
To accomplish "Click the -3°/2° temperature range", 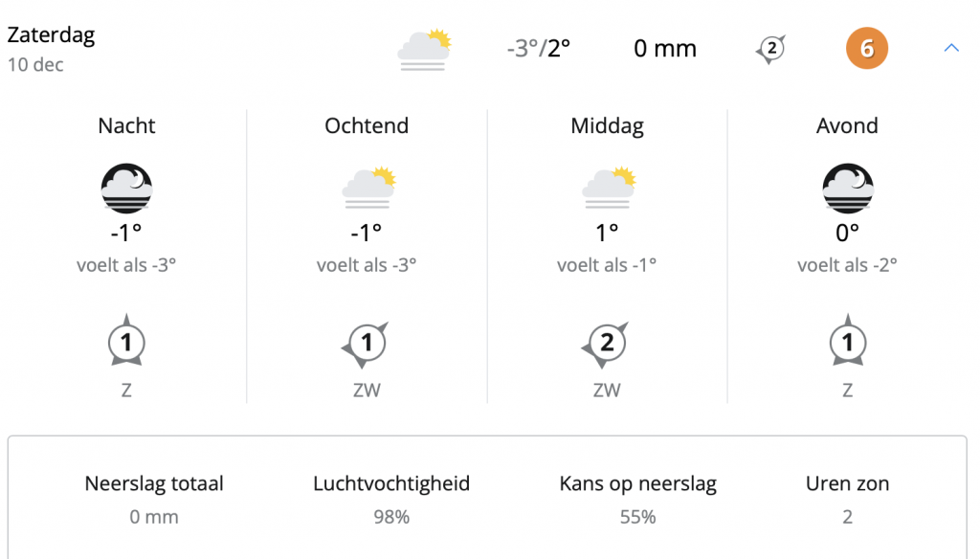I will pos(539,48).
